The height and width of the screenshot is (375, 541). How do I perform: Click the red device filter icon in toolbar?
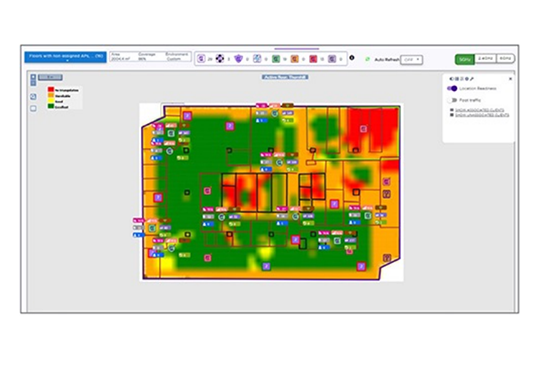[x=313, y=59]
